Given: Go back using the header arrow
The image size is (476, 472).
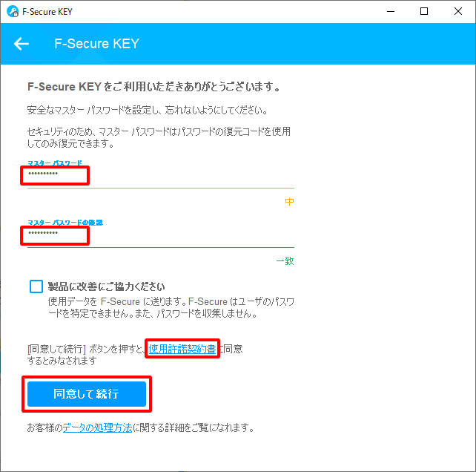Looking at the screenshot, I should click(22, 44).
